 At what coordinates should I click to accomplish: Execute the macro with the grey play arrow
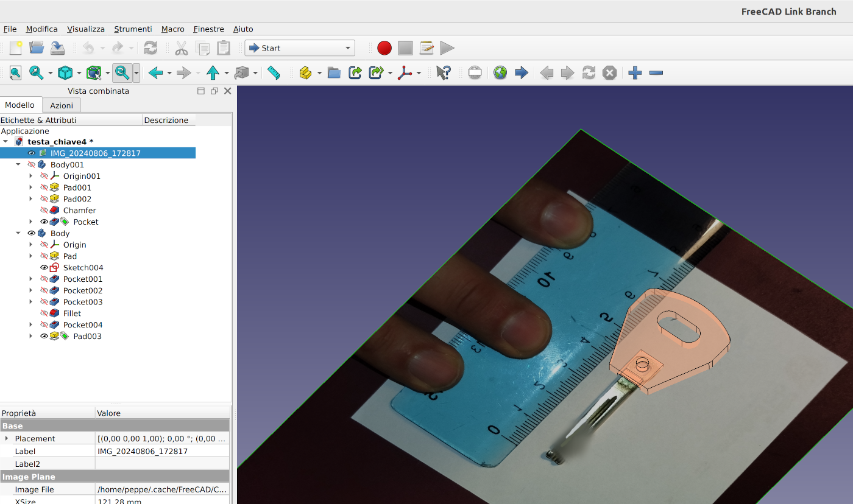click(x=447, y=48)
